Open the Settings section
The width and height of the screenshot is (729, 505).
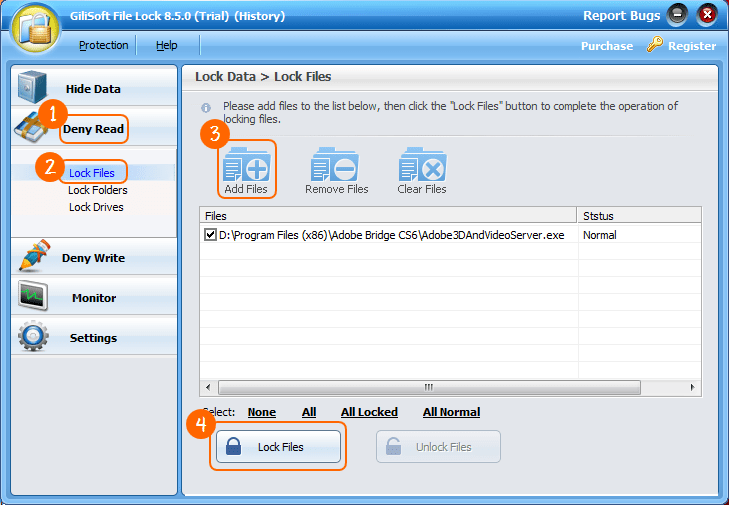pyautogui.click(x=94, y=336)
